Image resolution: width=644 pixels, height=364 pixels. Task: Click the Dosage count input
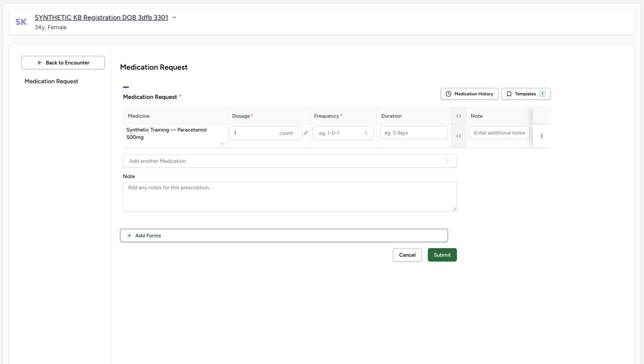coord(265,133)
